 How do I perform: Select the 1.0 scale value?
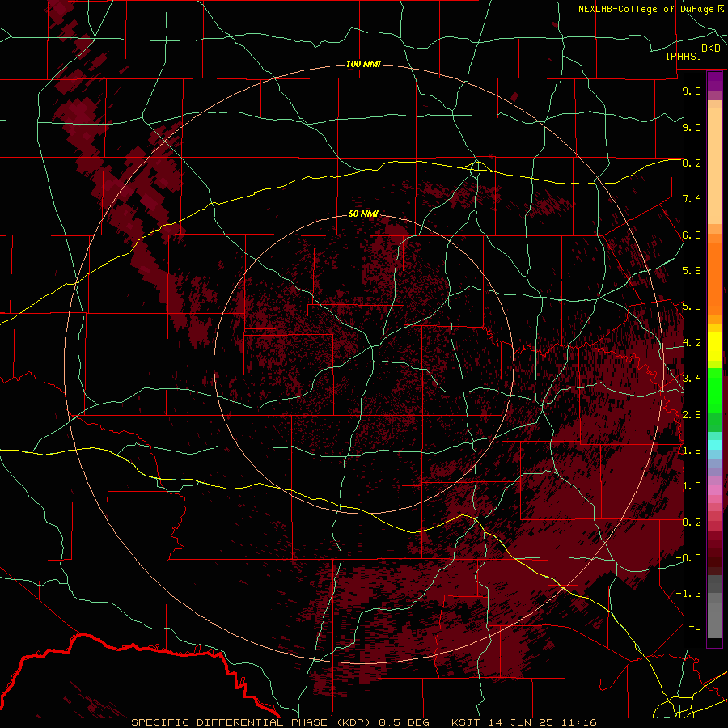(692, 486)
